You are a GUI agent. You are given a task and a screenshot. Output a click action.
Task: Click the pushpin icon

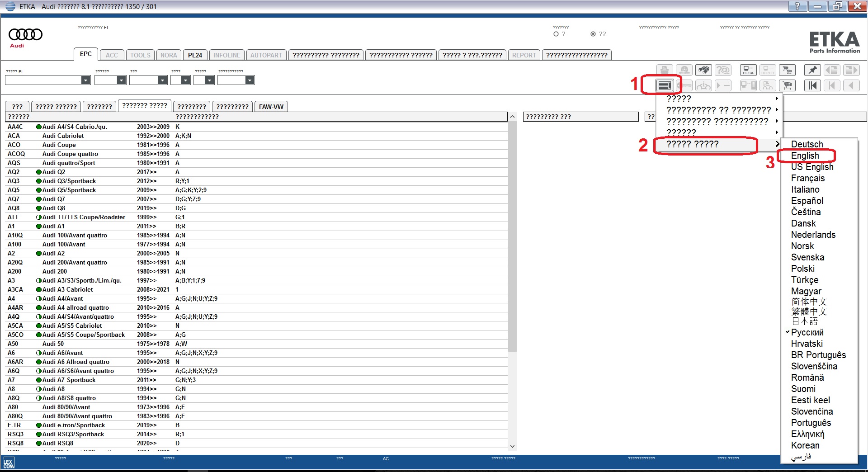812,70
